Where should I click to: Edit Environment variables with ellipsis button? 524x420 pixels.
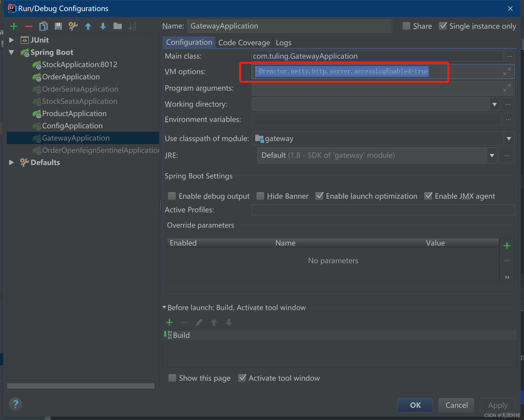(508, 120)
